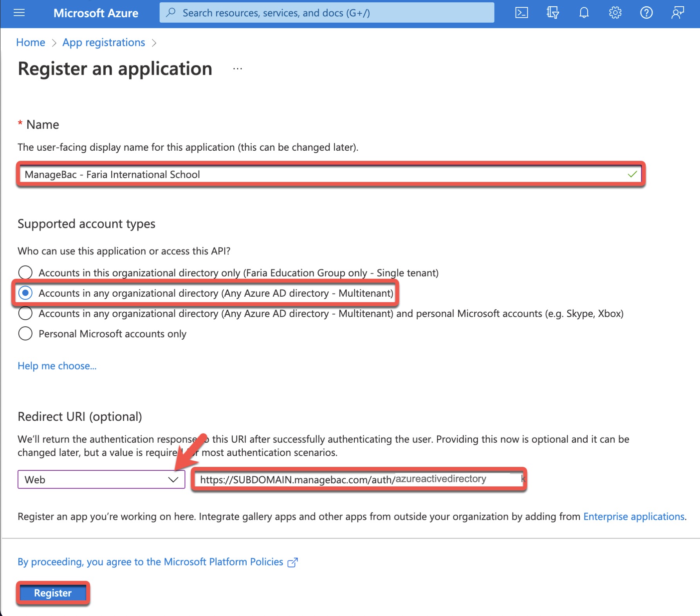This screenshot has height=616, width=700.
Task: Go to Home breadcrumb
Action: point(31,42)
